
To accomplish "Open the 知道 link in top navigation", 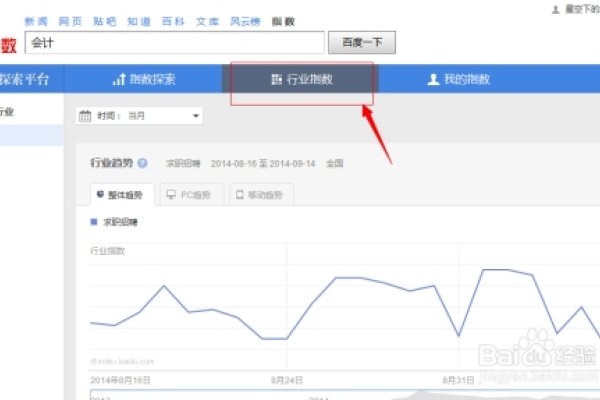I will (x=139, y=21).
